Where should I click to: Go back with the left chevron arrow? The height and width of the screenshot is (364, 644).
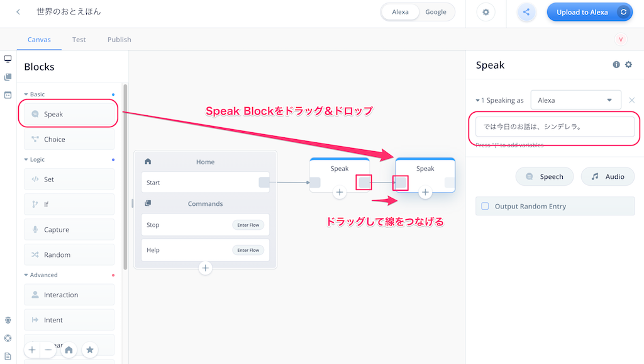pos(18,12)
